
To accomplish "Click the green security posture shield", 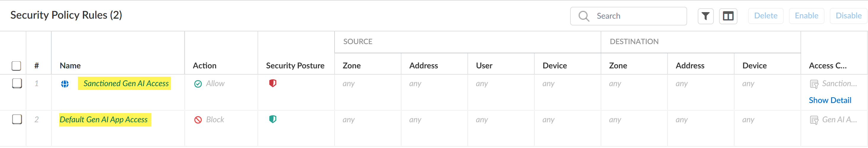I will click(x=273, y=119).
